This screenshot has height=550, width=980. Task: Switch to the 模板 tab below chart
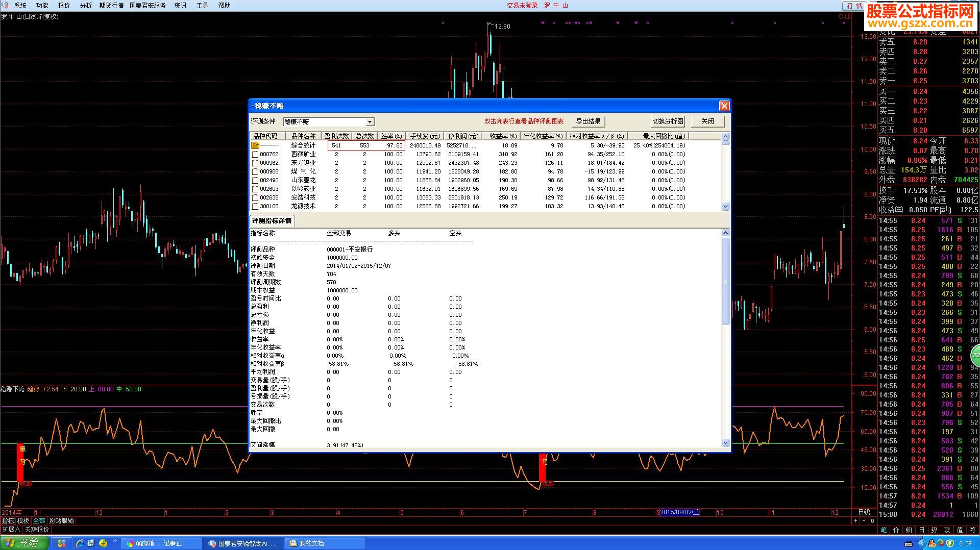[23, 521]
